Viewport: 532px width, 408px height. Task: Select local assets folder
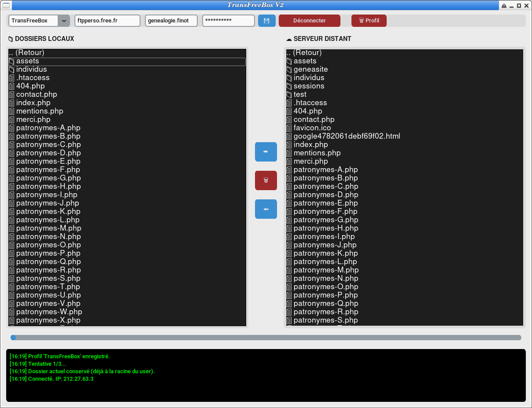[127, 61]
